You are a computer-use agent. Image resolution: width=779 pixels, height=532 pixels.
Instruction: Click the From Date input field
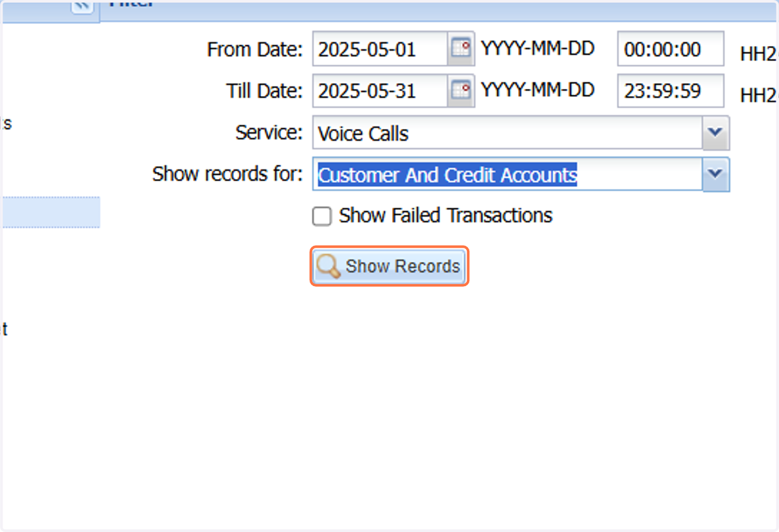(x=380, y=49)
